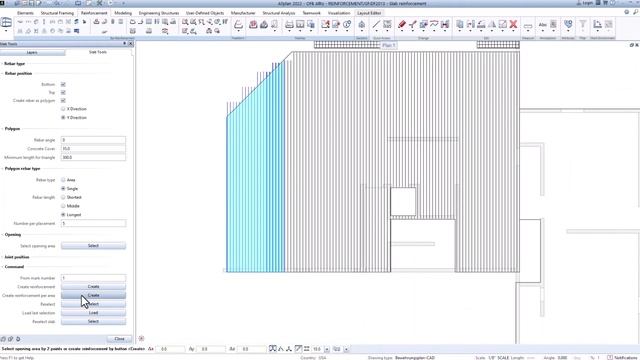
Task: Click the trapezoid icon dropdown in ribbon
Action: (238, 31)
